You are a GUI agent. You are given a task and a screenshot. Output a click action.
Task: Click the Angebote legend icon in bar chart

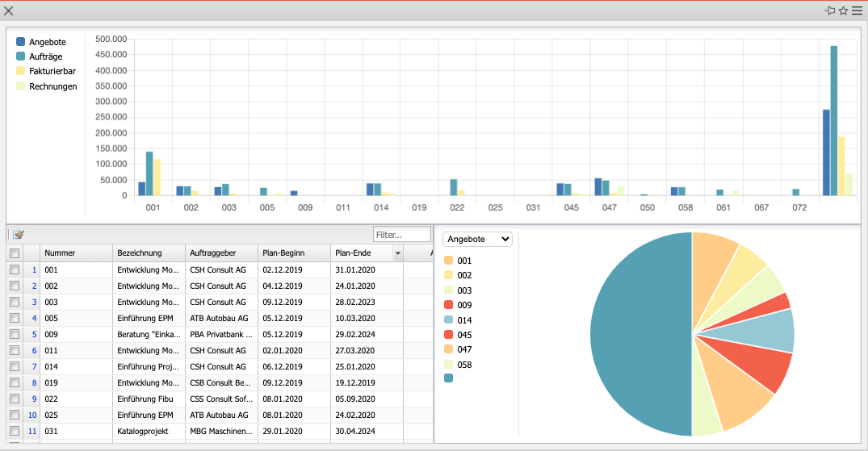(x=21, y=41)
